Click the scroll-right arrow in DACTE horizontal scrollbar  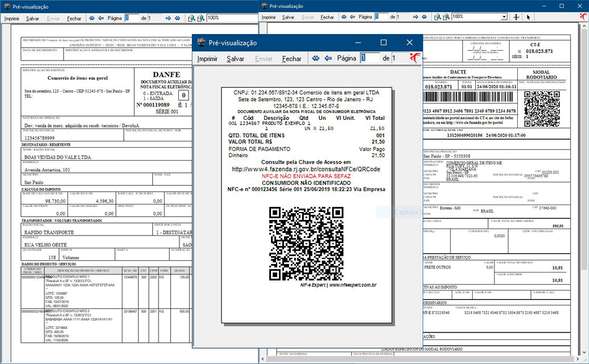578,359
